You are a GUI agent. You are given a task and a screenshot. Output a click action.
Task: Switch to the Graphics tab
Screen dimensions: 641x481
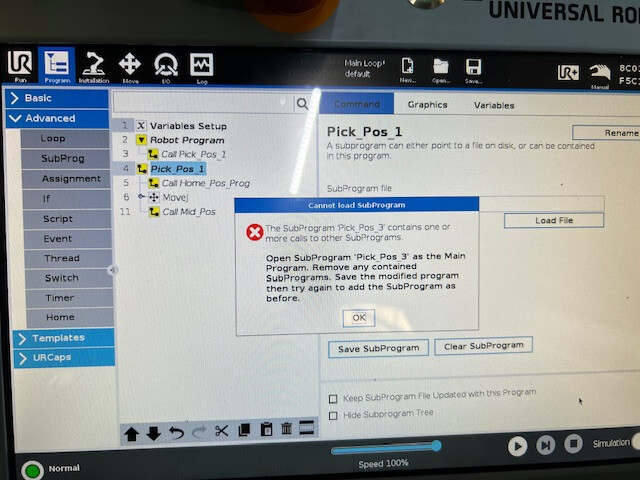[427, 105]
